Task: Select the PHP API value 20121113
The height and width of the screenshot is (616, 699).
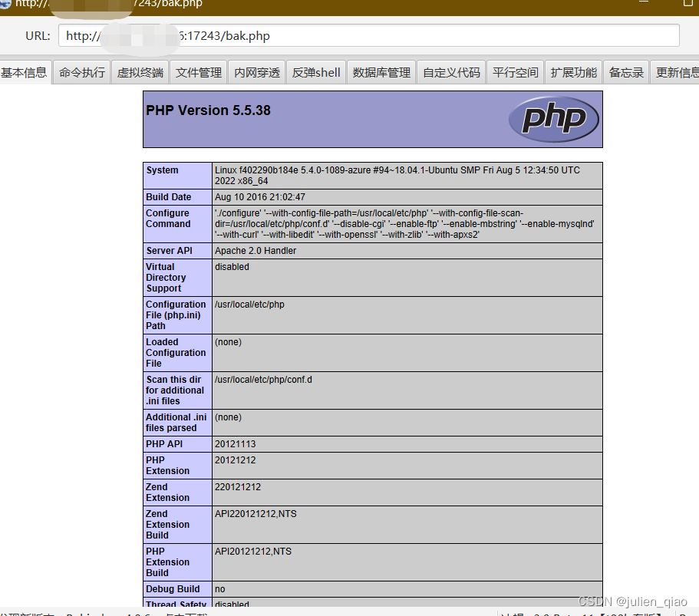Action: 236,444
